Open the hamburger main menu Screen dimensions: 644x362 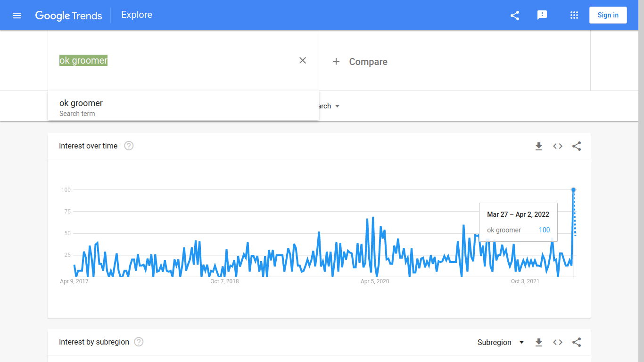17,16
